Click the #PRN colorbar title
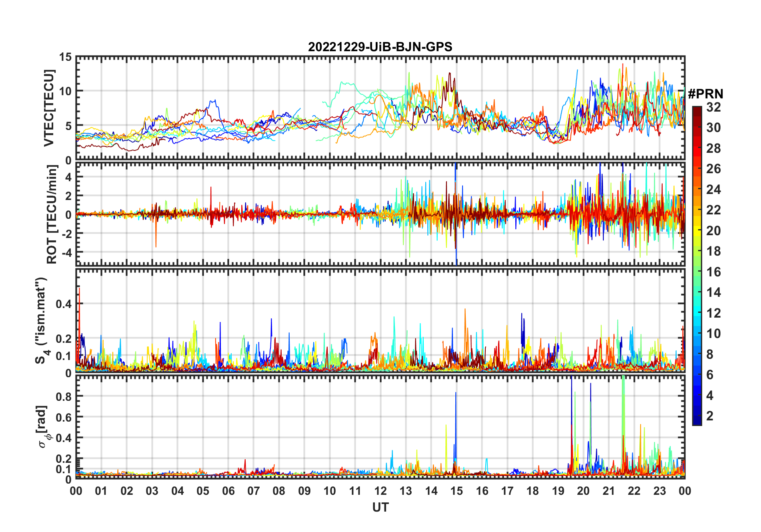This screenshot has width=761, height=532. (705, 94)
